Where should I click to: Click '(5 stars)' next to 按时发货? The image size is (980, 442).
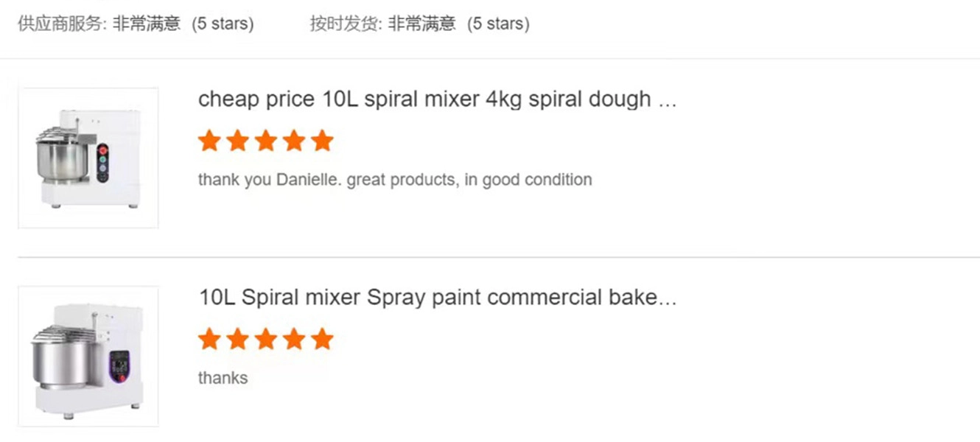click(x=498, y=24)
